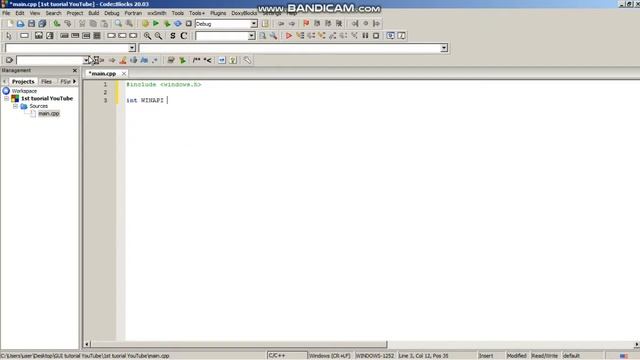Viewport: 640px width, 360px height.
Task: Click the search text field in bottom toolbar
Action: click(50, 60)
